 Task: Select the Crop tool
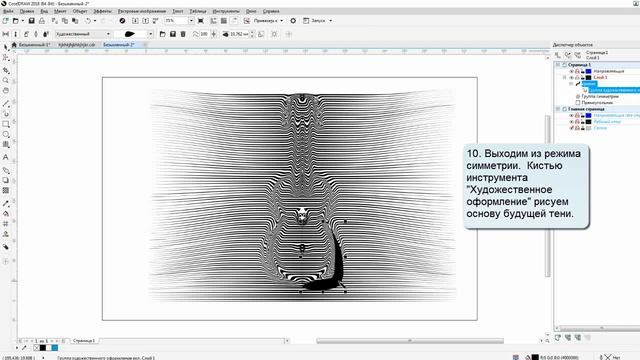coord(6,70)
